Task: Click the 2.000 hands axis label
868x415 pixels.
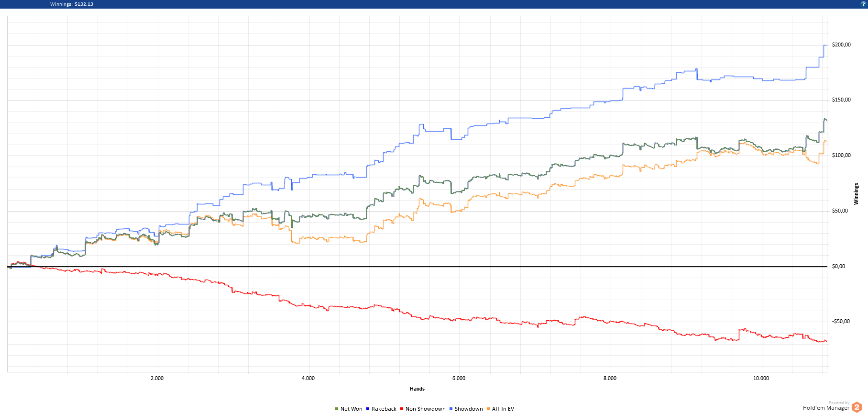Action: click(157, 378)
